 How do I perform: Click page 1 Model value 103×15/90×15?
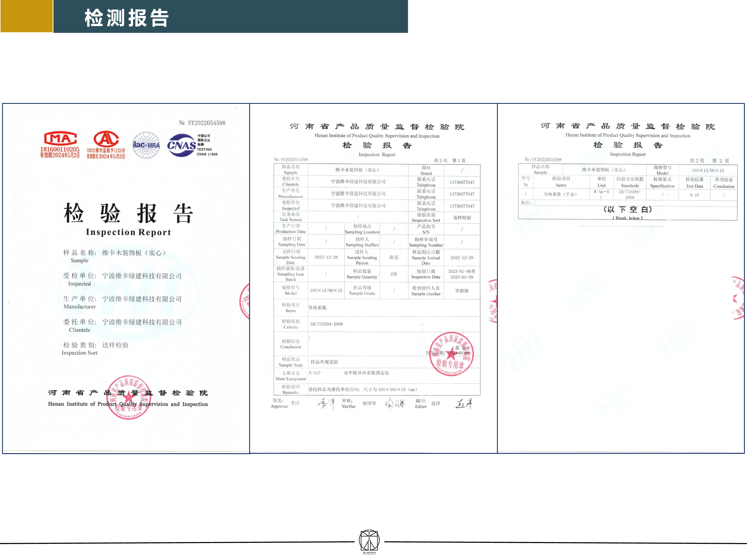[x=326, y=291]
